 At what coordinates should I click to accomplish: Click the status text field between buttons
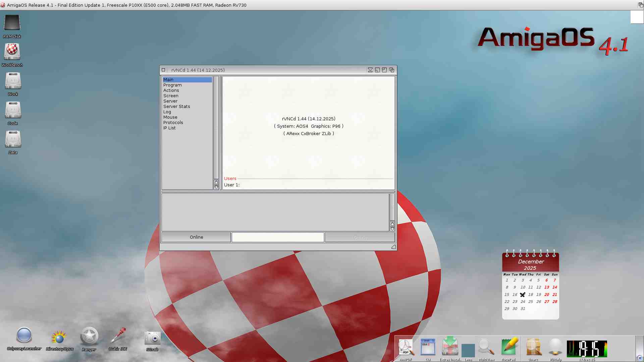tap(278, 237)
